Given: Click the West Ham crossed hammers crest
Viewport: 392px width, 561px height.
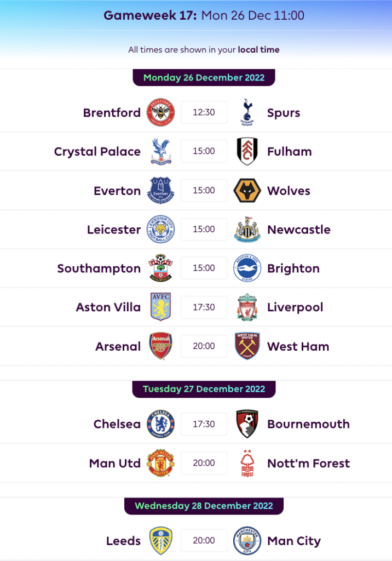Looking at the screenshot, I should click(247, 346).
